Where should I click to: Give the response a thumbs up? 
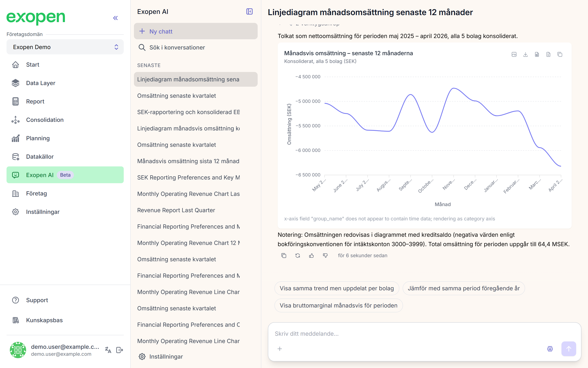point(311,255)
